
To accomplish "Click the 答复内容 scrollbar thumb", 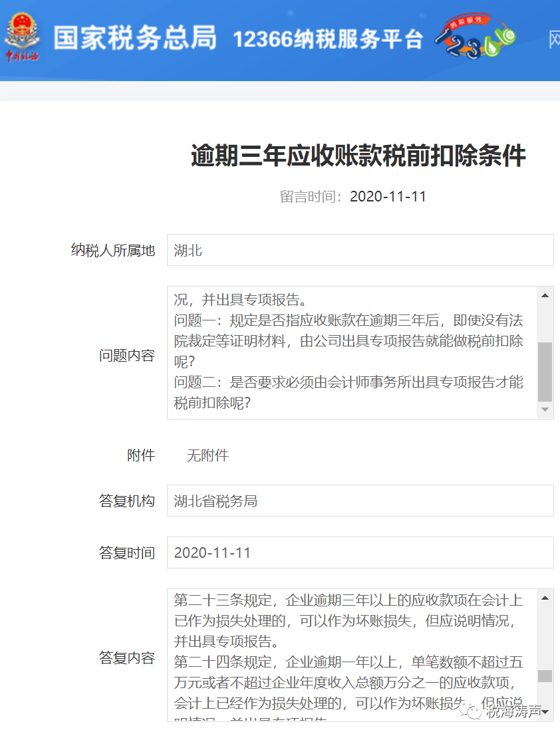I will (545, 676).
